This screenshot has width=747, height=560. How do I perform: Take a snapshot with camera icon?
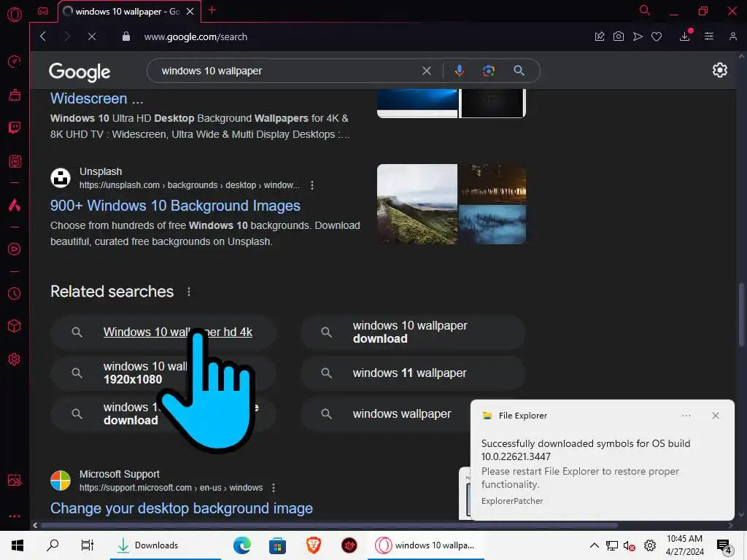point(619,36)
